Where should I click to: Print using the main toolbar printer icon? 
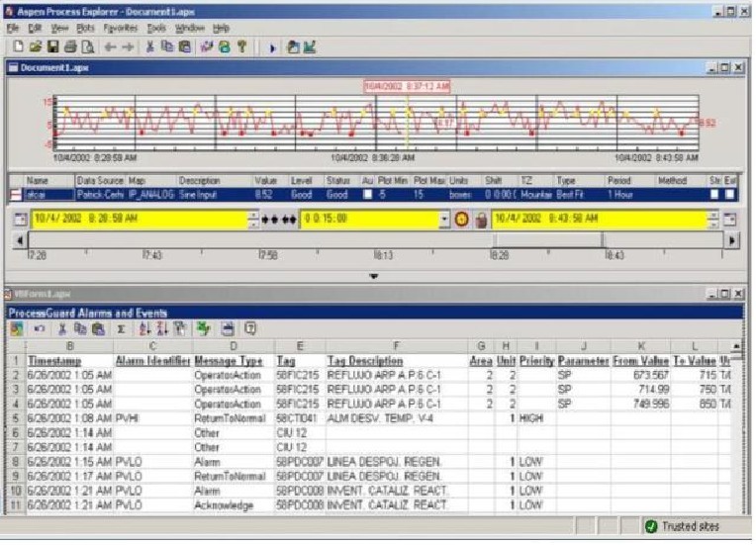pyautogui.click(x=70, y=46)
